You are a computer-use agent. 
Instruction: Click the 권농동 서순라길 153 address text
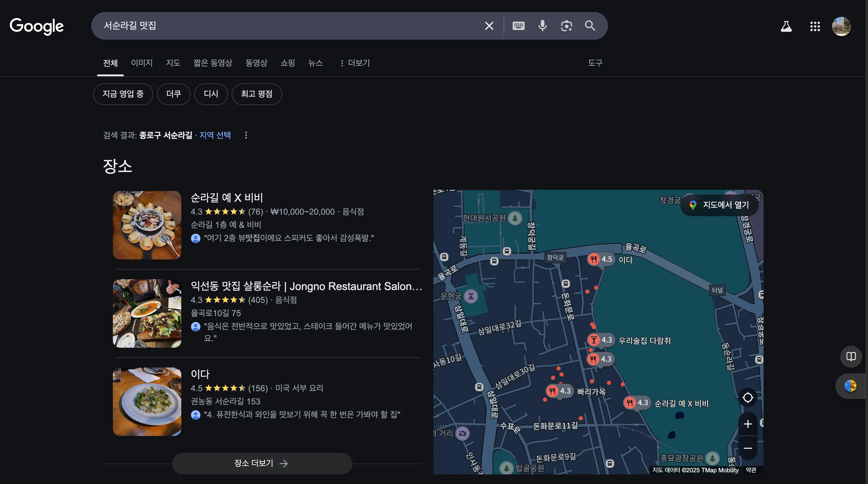225,401
